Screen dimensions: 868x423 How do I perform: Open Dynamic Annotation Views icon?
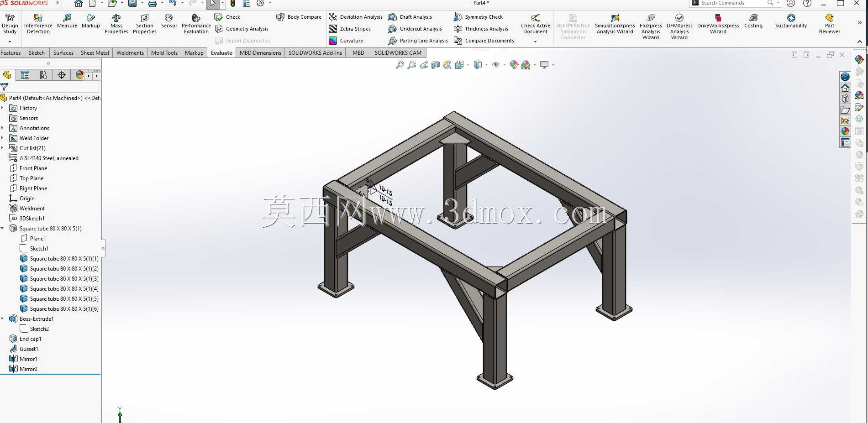pyautogui.click(x=447, y=65)
